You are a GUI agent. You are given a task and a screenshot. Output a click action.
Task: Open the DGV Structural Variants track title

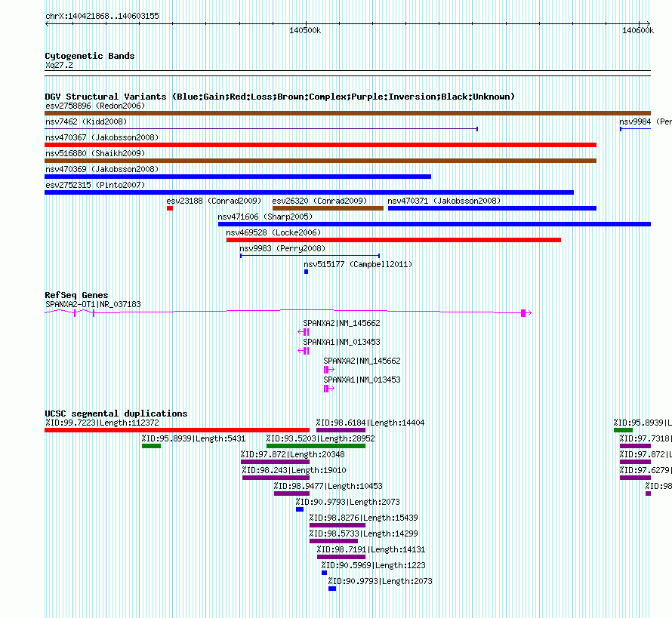point(279,97)
